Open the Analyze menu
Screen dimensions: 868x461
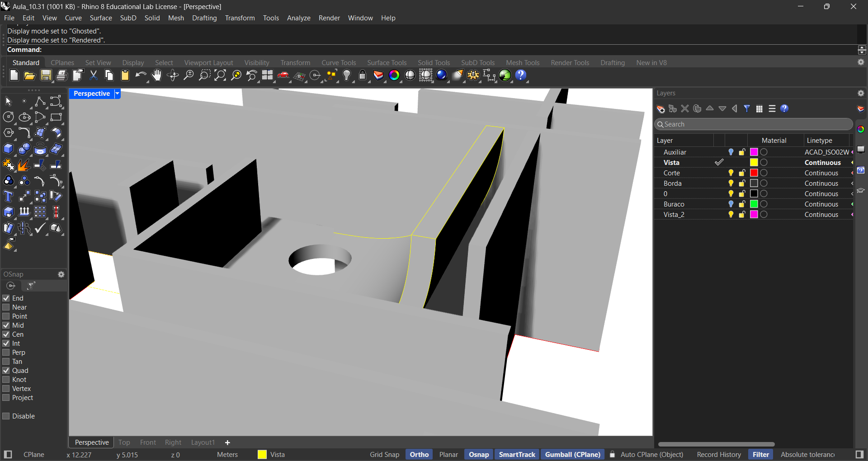pos(299,18)
